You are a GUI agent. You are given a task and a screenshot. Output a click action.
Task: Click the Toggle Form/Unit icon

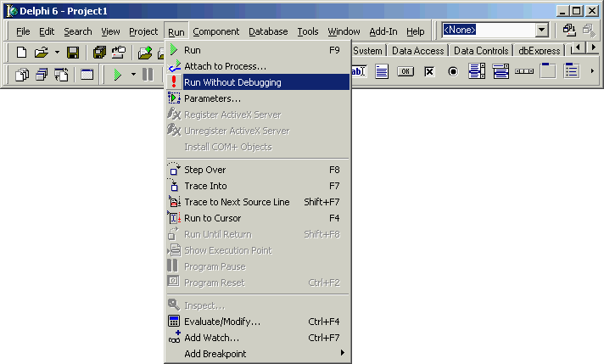coord(61,75)
